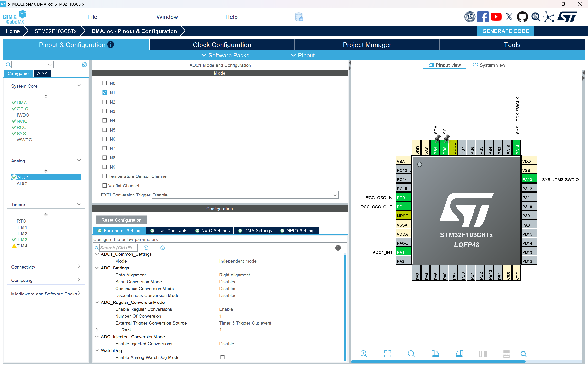The width and height of the screenshot is (588, 367).
Task: Open the YouTube icon in header
Action: coord(496,17)
